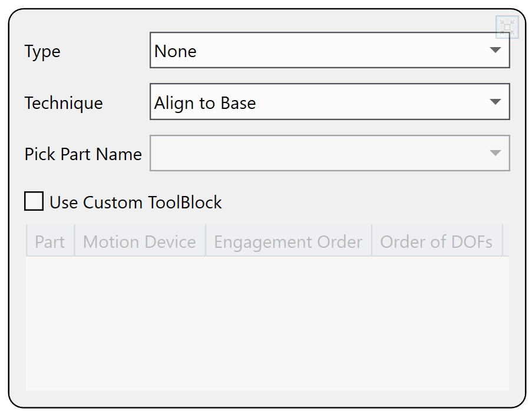Select the Engagement Order column header
Screen dimensions: 532x415
[x=288, y=242]
